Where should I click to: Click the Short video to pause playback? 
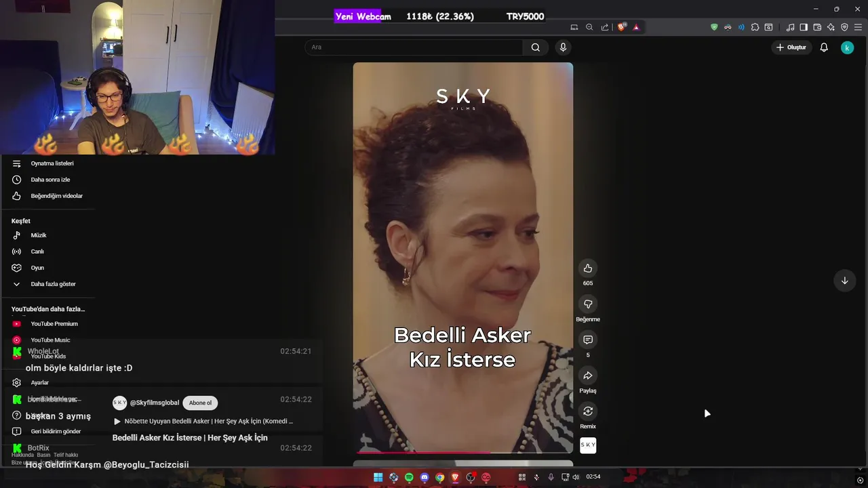click(x=463, y=258)
